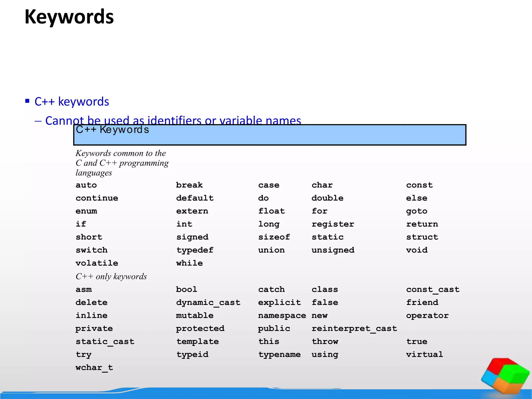
Task: Click the keyword 'volatile'
Action: (97, 263)
